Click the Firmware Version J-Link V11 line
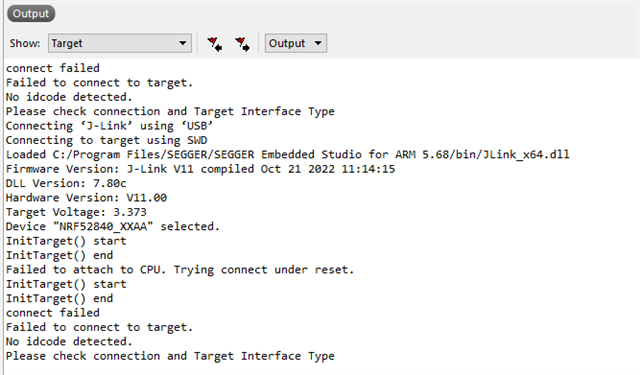640x375 pixels. (x=200, y=169)
